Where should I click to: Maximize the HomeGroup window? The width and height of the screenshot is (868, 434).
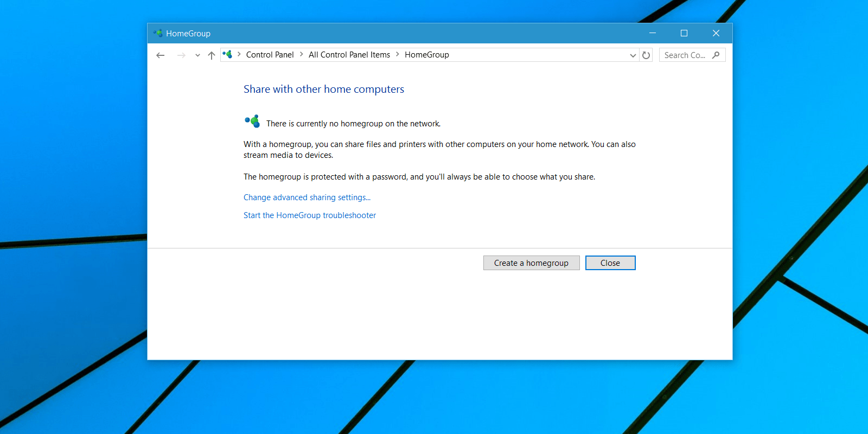[684, 33]
